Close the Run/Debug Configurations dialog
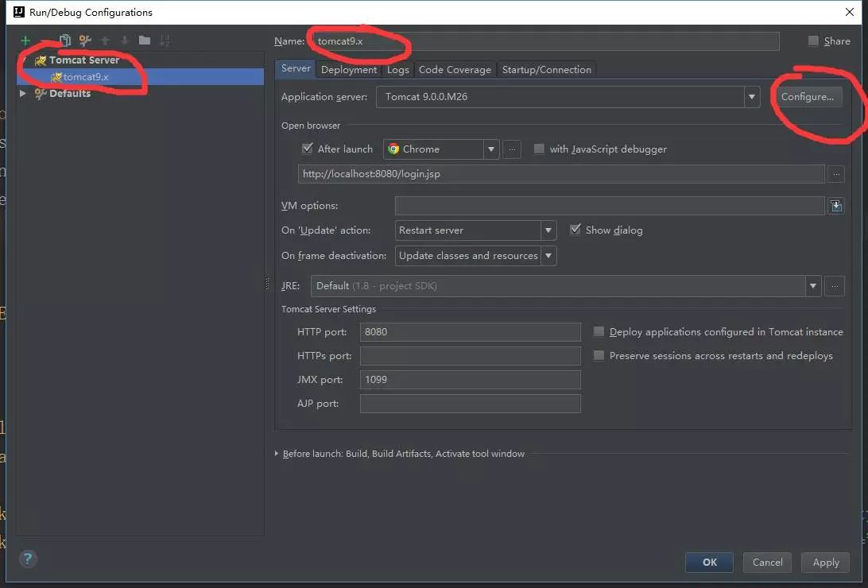The height and width of the screenshot is (588, 868). [850, 12]
